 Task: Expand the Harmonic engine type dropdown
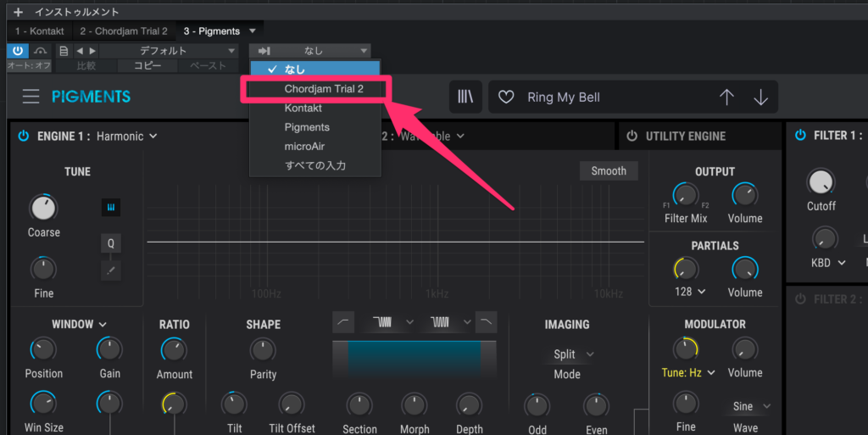click(x=126, y=136)
